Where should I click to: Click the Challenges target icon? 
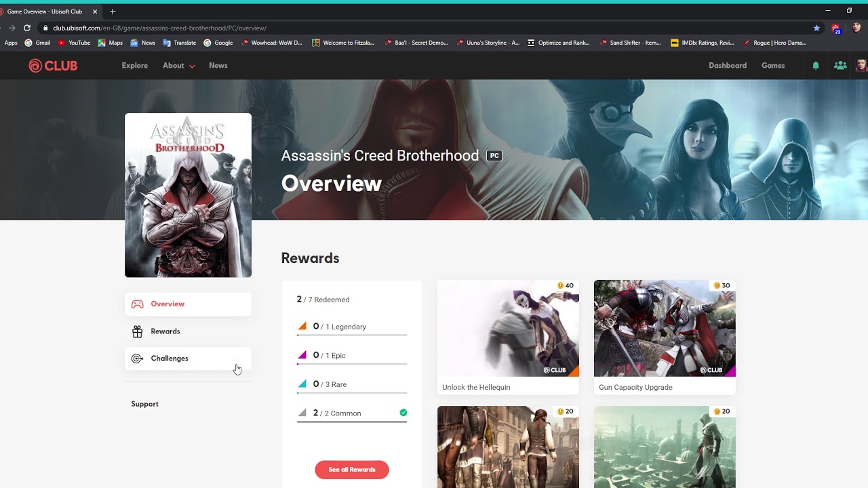137,359
